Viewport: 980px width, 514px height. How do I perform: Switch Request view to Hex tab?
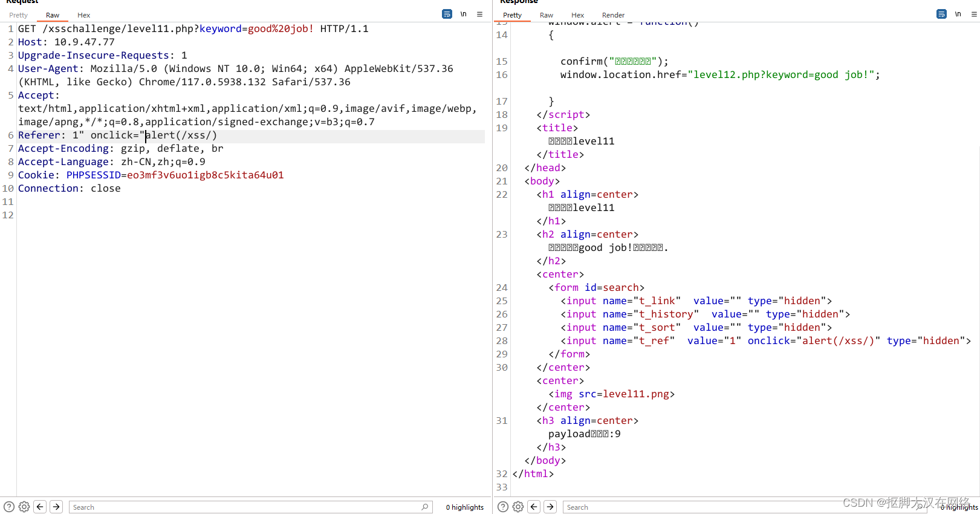pyautogui.click(x=84, y=15)
